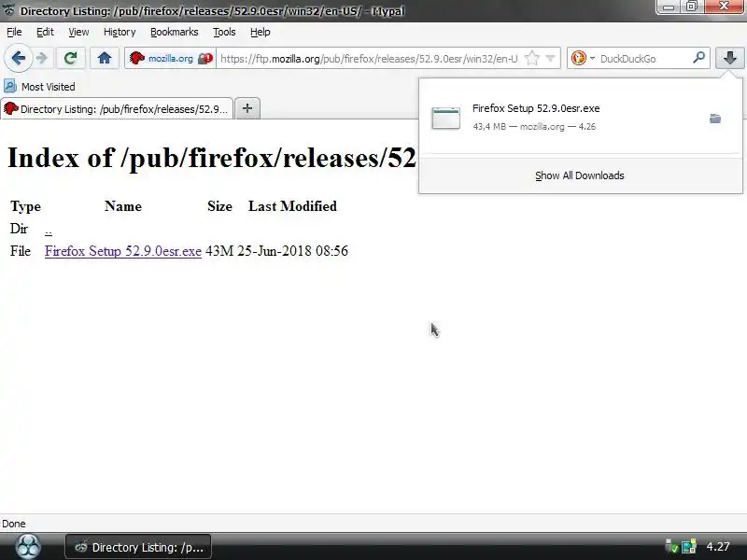Click the Start orb on the taskbar
The width and height of the screenshot is (747, 560).
(28, 547)
